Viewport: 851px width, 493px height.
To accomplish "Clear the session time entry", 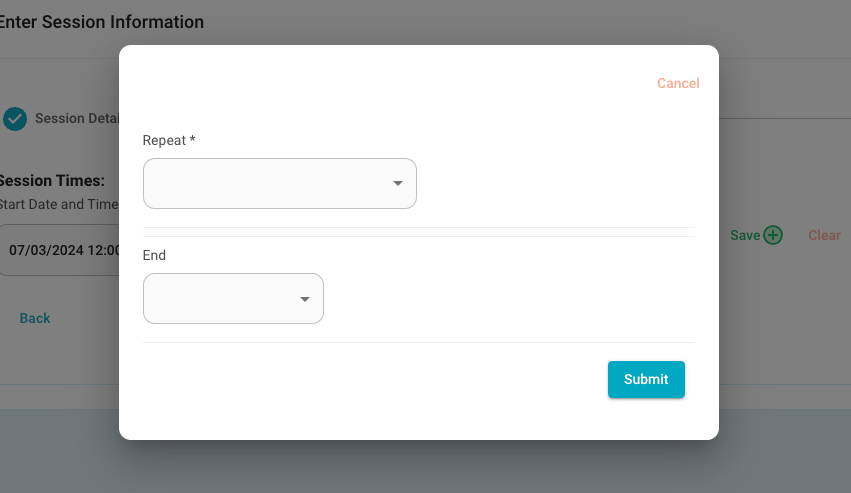I will click(824, 235).
